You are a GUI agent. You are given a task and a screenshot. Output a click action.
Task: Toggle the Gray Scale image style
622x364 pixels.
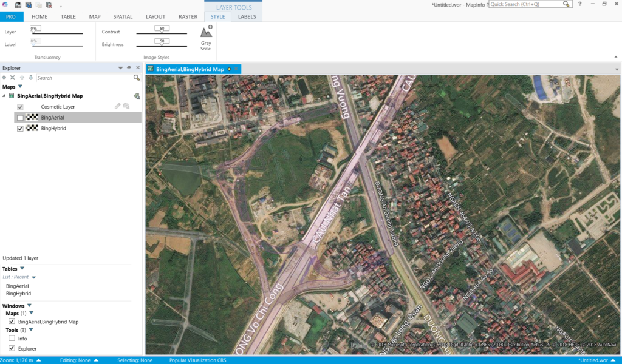(x=206, y=38)
